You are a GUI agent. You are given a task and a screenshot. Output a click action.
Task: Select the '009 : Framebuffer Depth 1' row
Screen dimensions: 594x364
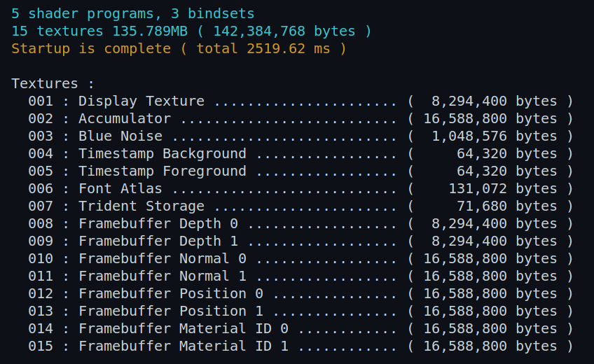click(301, 241)
